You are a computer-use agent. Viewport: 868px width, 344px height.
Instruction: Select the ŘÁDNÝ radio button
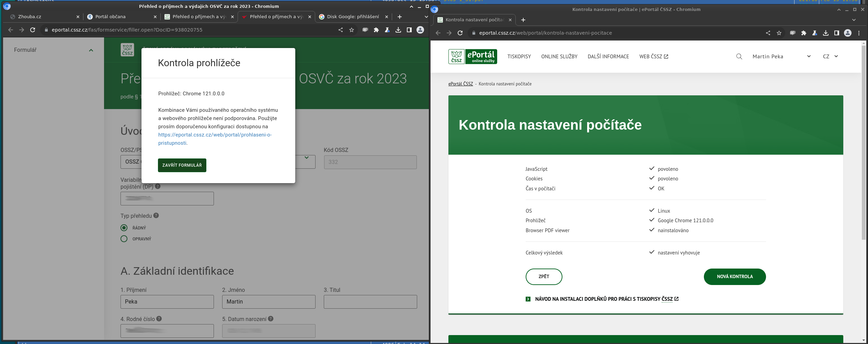(124, 228)
